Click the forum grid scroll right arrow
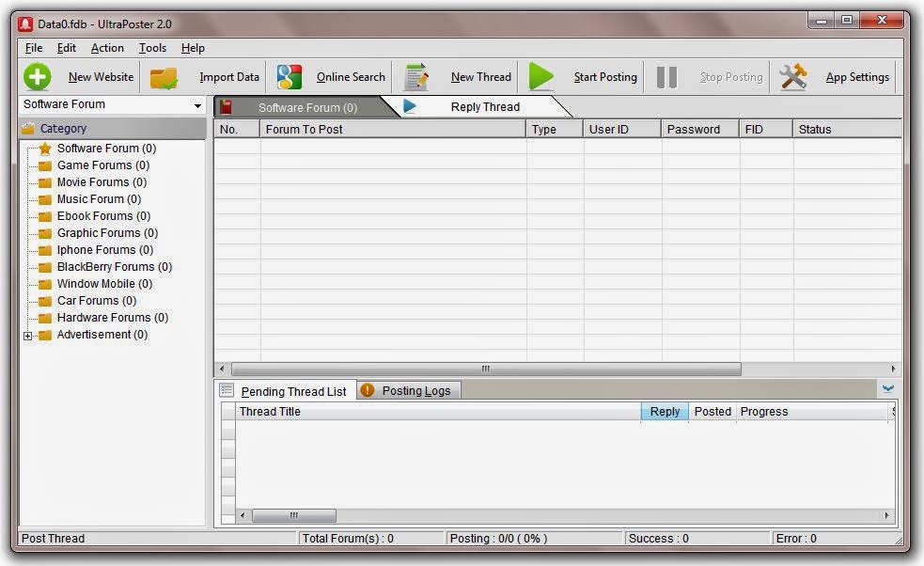 (x=893, y=369)
